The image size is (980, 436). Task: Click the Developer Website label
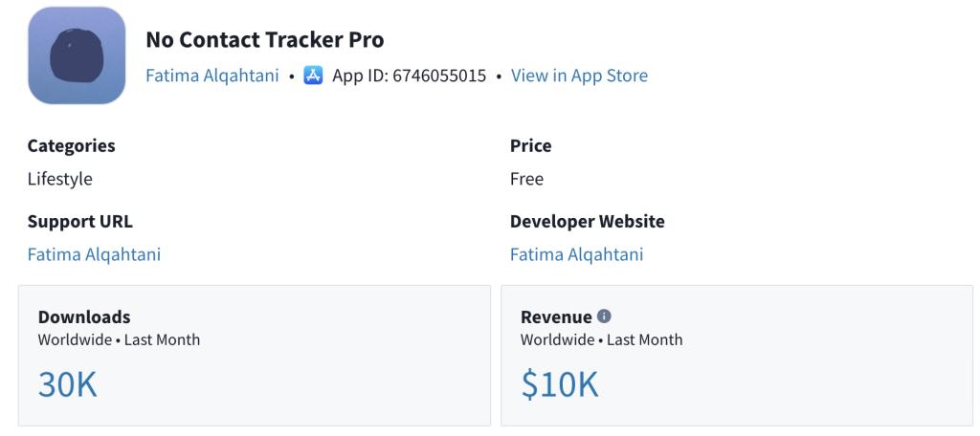coord(587,221)
